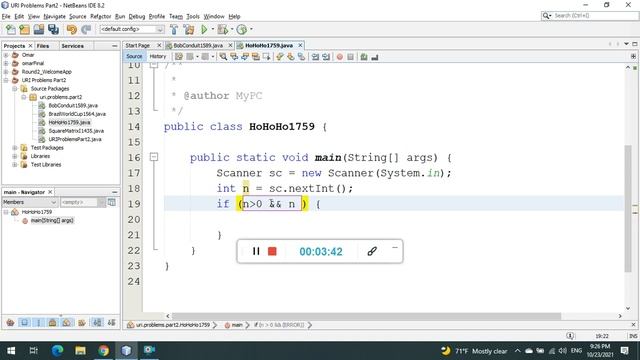Viewport: 640px width, 360px height.
Task: Select SquareMatrix1435.java in project tree
Action: point(76,131)
